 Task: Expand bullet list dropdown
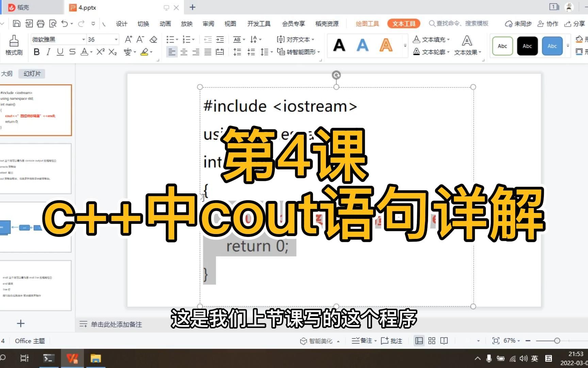pos(177,40)
